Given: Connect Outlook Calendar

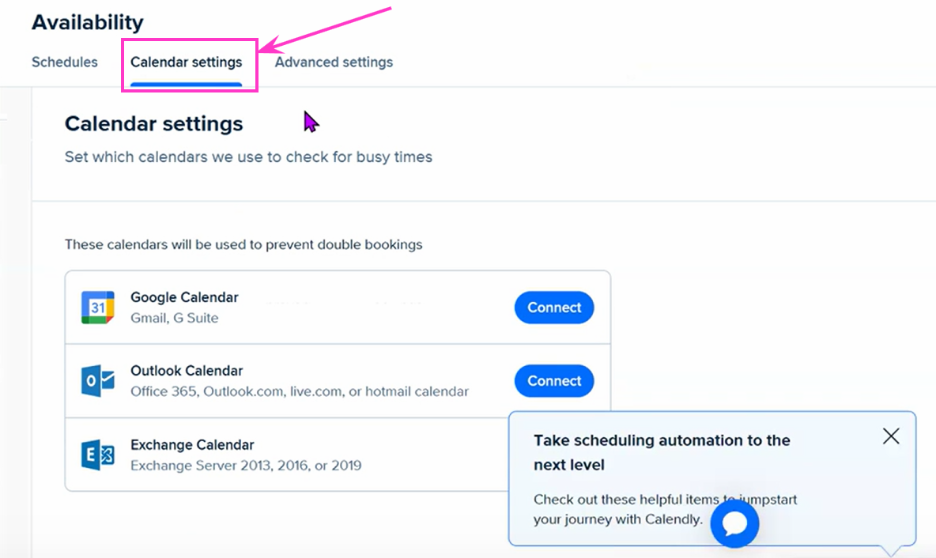Looking at the screenshot, I should click(554, 381).
